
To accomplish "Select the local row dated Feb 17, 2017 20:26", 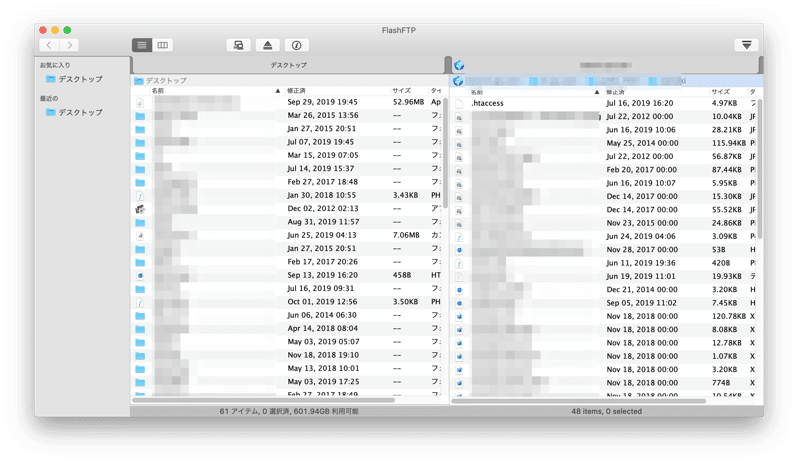I will (x=288, y=262).
